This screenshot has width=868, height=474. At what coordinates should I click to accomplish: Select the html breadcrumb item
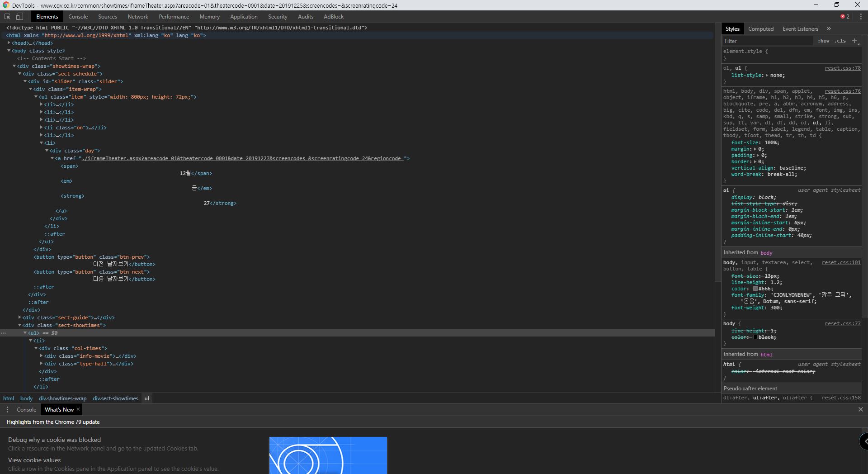(9, 398)
